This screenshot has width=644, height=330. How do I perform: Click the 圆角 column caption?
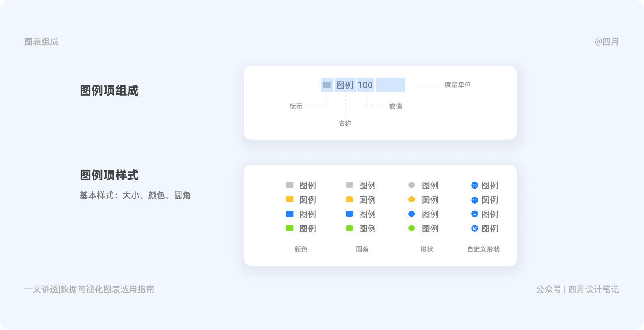click(x=362, y=250)
